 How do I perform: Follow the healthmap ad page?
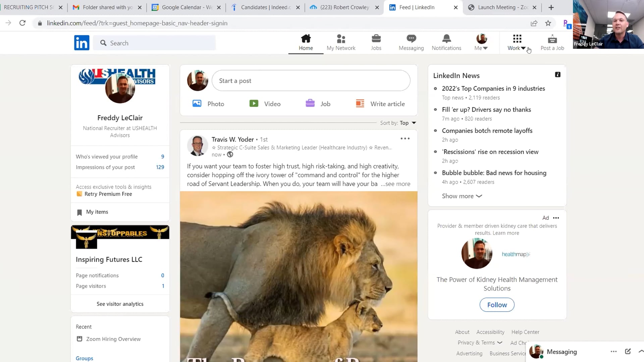(497, 305)
